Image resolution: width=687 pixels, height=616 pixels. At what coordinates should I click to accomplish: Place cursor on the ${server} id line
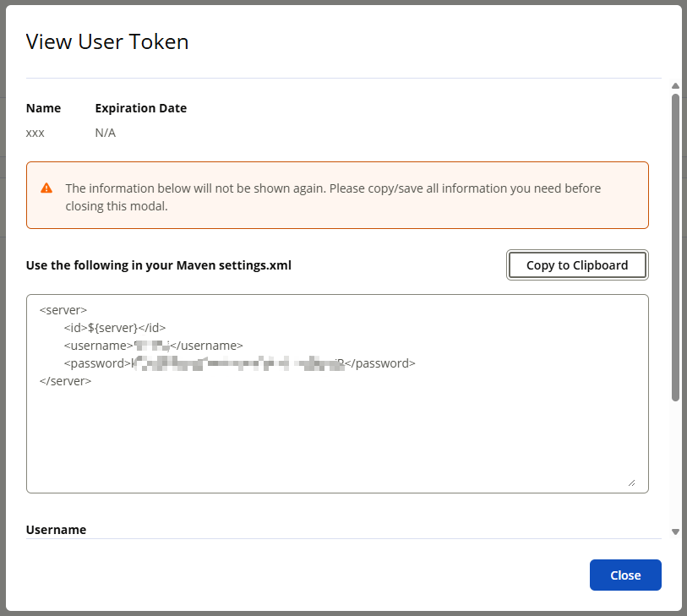115,328
